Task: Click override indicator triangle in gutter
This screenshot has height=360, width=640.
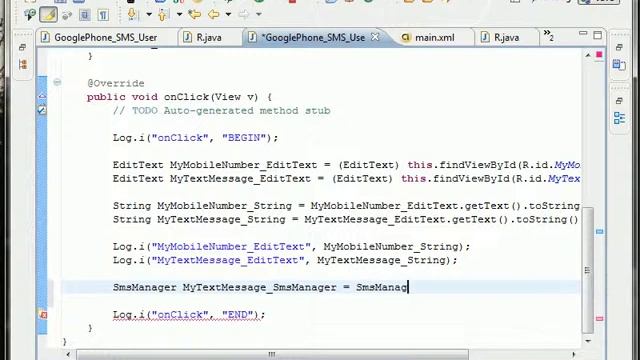Action: click(x=42, y=96)
